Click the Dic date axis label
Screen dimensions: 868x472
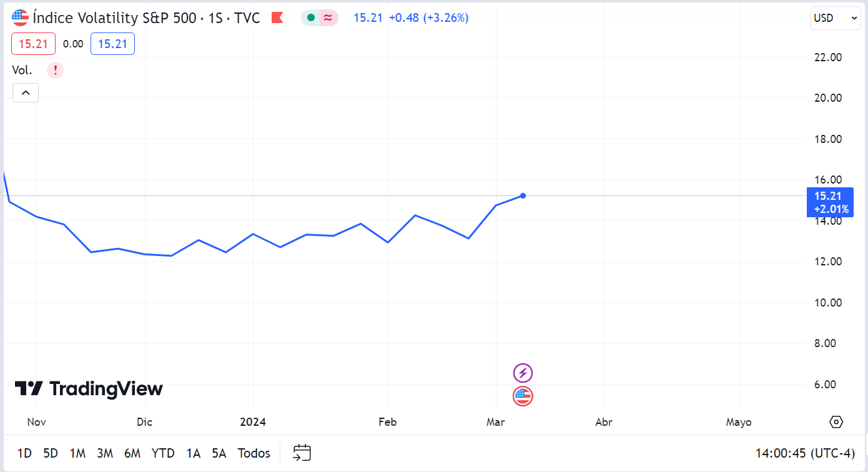144,422
